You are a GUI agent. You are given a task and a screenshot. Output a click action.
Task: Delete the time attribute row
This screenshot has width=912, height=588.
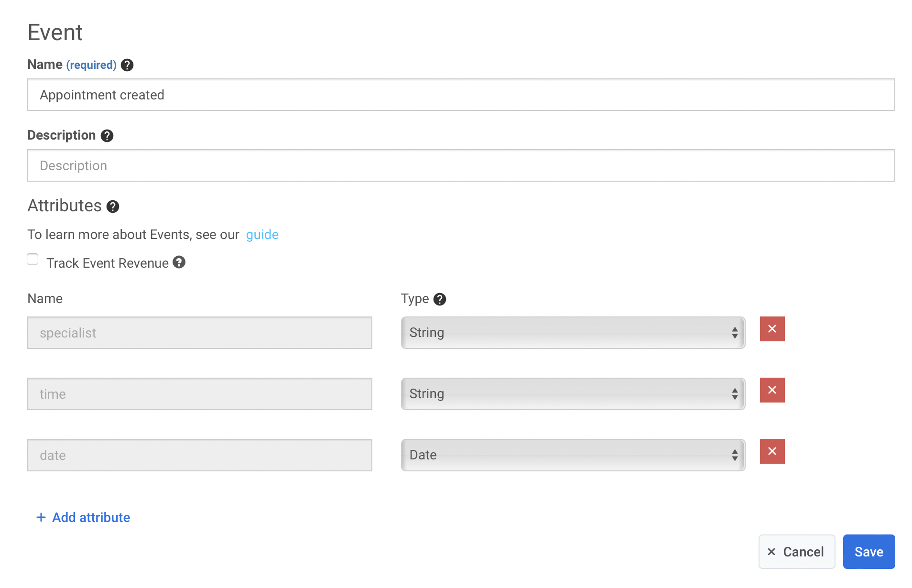click(x=772, y=390)
